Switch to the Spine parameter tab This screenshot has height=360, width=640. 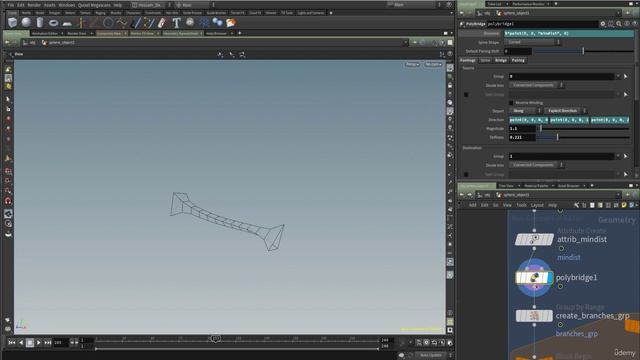(485, 60)
